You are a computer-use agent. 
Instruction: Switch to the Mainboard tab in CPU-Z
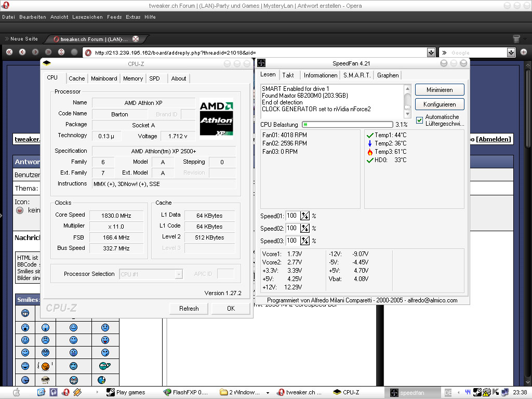tap(104, 78)
